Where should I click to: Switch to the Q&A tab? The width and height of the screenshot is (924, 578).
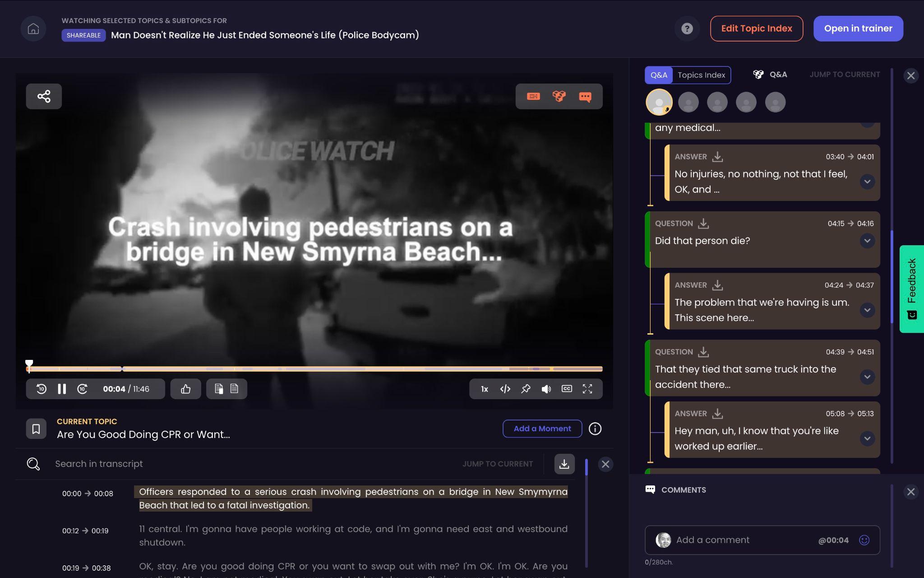659,75
